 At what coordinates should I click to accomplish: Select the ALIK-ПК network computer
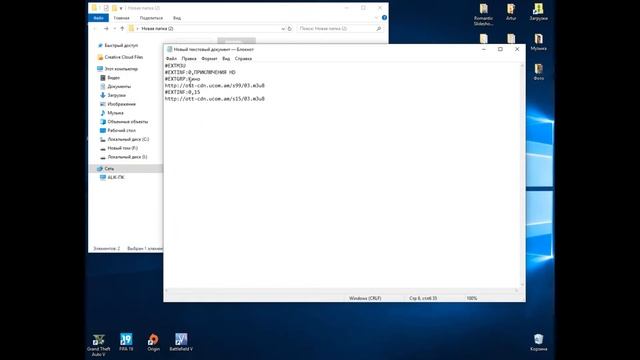tap(116, 178)
